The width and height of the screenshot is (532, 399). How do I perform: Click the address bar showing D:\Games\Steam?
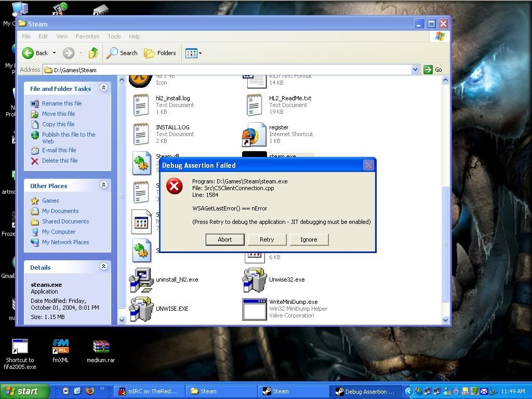pos(228,70)
